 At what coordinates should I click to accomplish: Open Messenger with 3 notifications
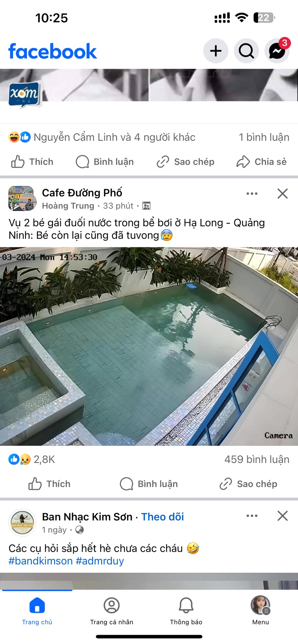pyautogui.click(x=277, y=51)
